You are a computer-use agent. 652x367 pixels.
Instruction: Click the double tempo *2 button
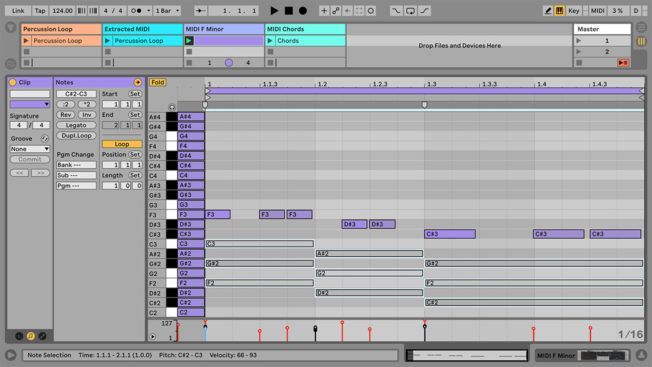pos(86,104)
